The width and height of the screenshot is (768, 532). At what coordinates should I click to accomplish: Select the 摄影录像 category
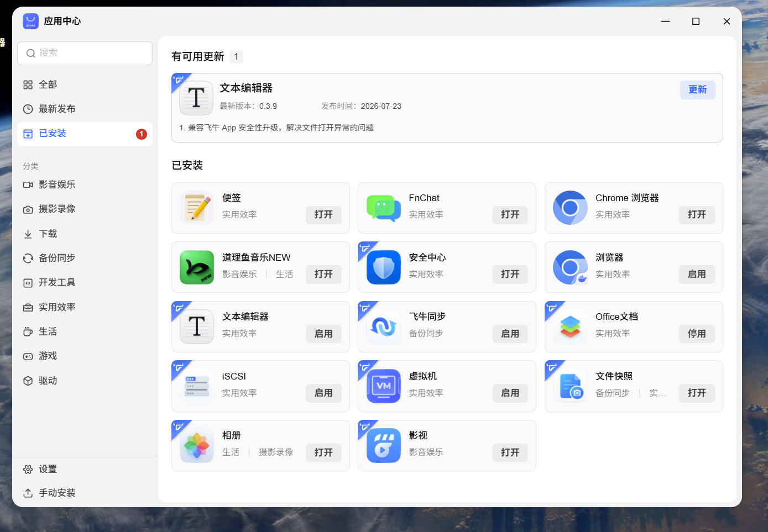[85, 209]
